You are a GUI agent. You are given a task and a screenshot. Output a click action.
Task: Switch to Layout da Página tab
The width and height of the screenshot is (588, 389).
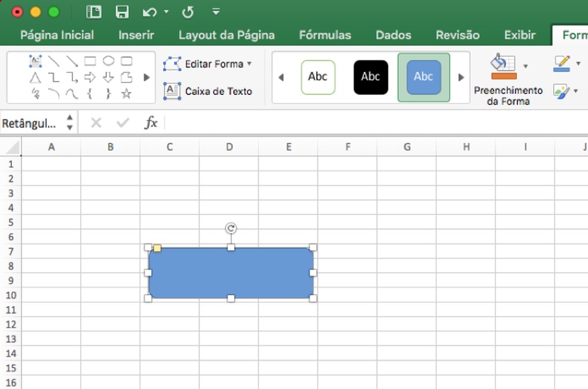[x=226, y=35]
